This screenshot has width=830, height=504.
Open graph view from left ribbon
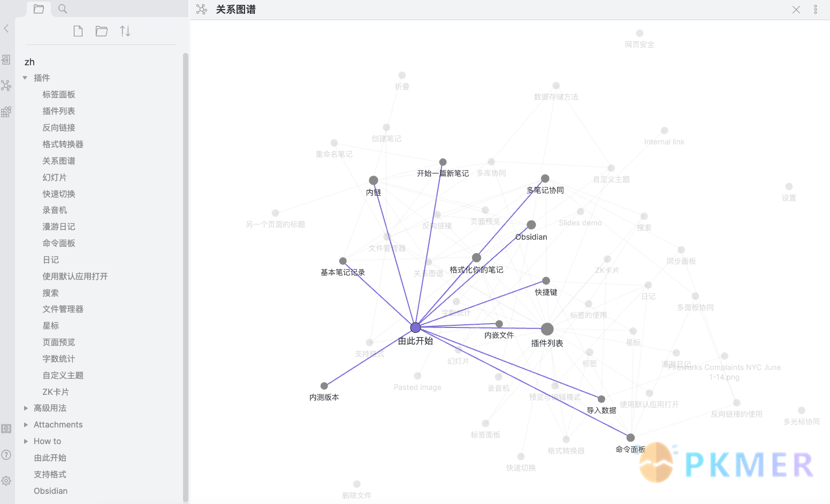click(x=6, y=86)
